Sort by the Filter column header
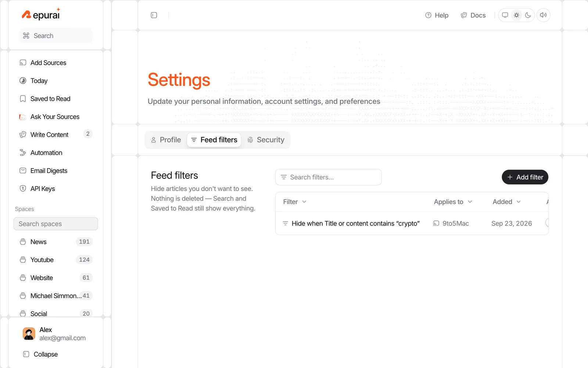588x368 pixels. (295, 202)
